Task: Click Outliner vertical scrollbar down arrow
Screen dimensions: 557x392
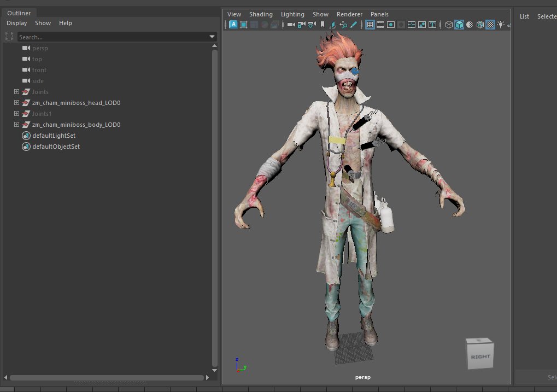Action: click(214, 370)
